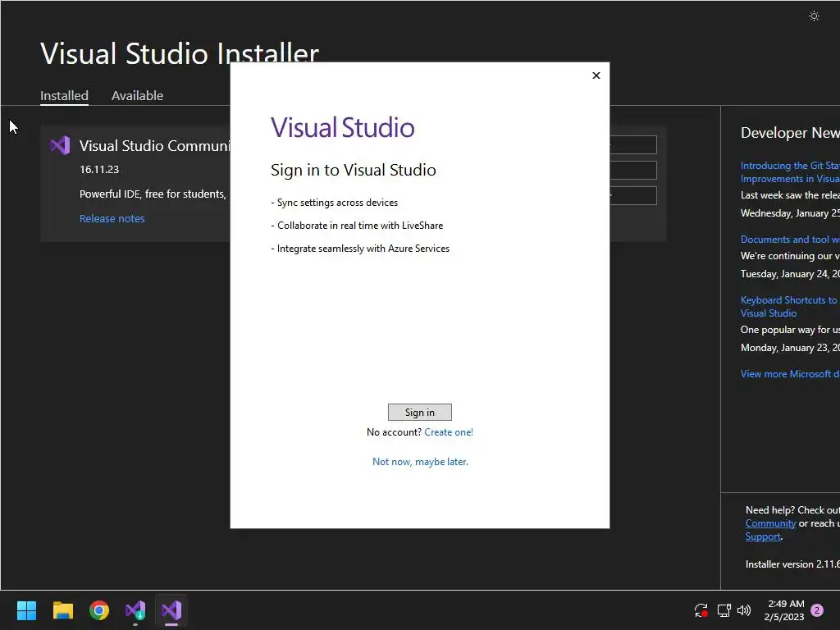Click version number 16.11.23 text
This screenshot has width=840, height=630.
99,169
